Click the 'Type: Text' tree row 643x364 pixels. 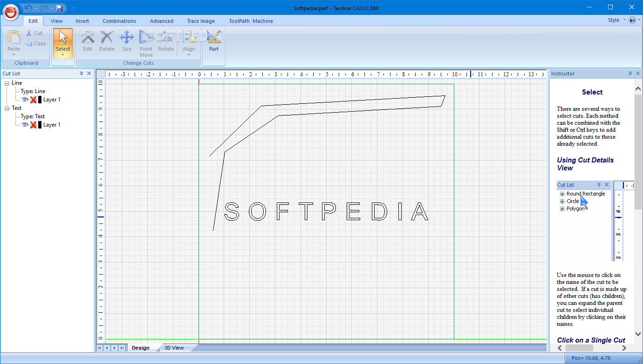click(x=33, y=116)
